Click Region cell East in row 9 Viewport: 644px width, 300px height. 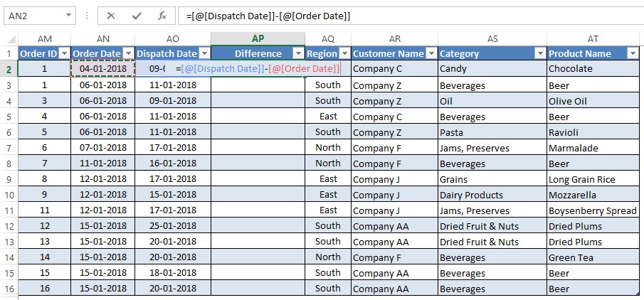point(328,179)
